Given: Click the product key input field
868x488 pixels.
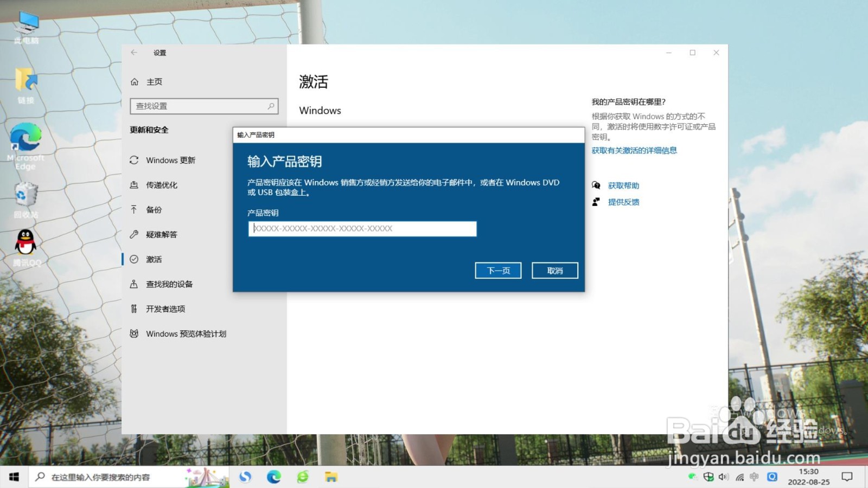Looking at the screenshot, I should (x=362, y=229).
